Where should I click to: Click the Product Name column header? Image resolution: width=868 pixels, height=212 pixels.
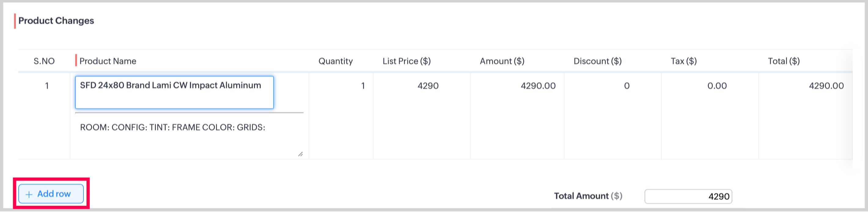click(108, 61)
